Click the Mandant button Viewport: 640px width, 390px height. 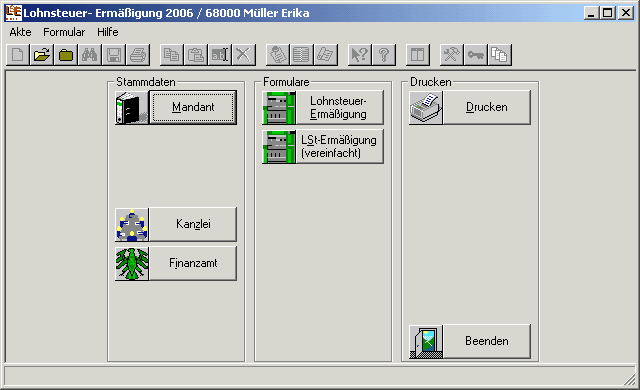[193, 107]
